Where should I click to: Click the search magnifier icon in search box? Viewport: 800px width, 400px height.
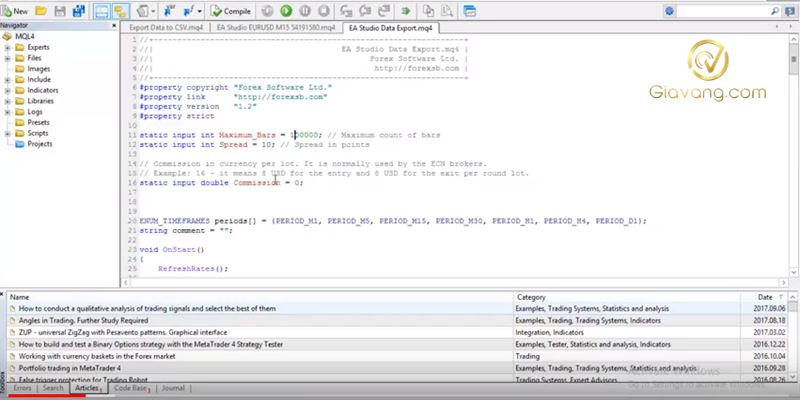coord(774,11)
